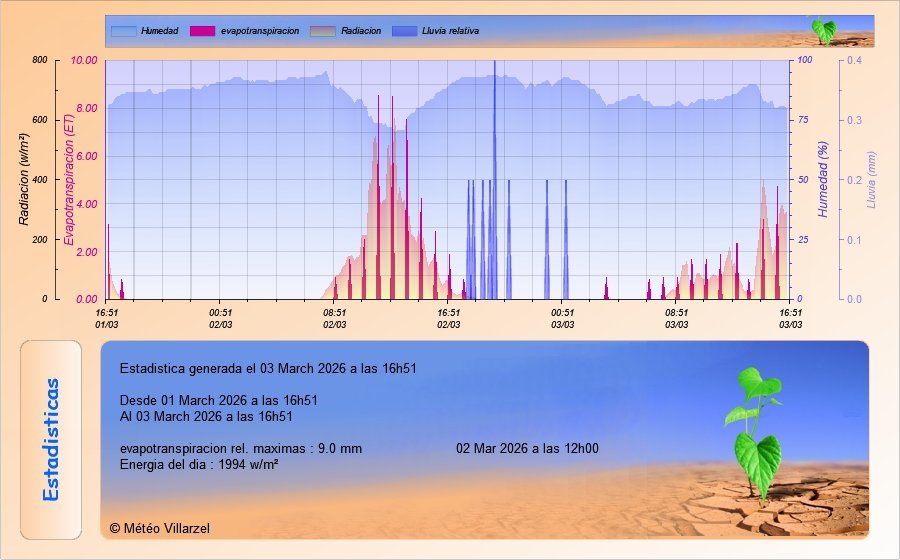This screenshot has width=900, height=560.
Task: Select the Radiacion legend text
Action: [361, 31]
